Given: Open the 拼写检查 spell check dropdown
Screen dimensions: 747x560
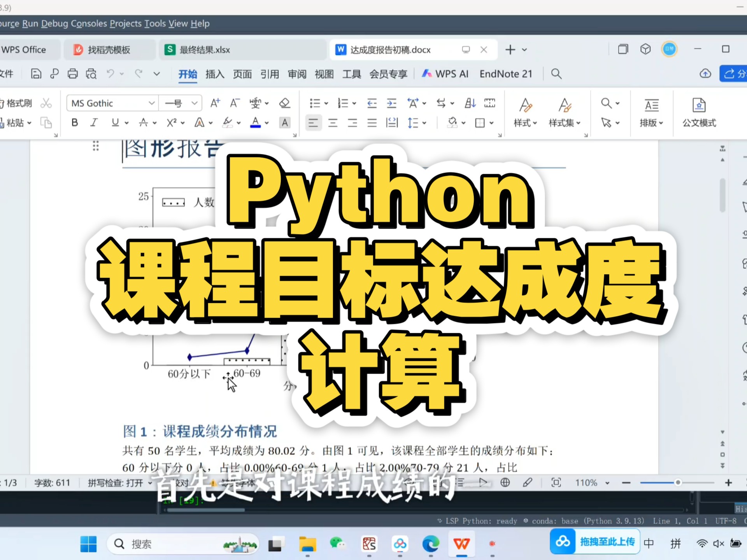Looking at the screenshot, I should pos(149,483).
